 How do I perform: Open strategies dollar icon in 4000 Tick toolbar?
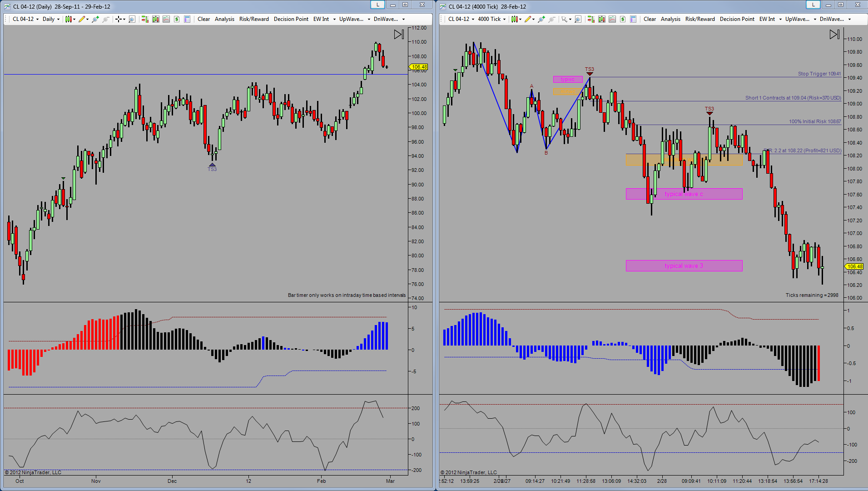click(x=623, y=19)
